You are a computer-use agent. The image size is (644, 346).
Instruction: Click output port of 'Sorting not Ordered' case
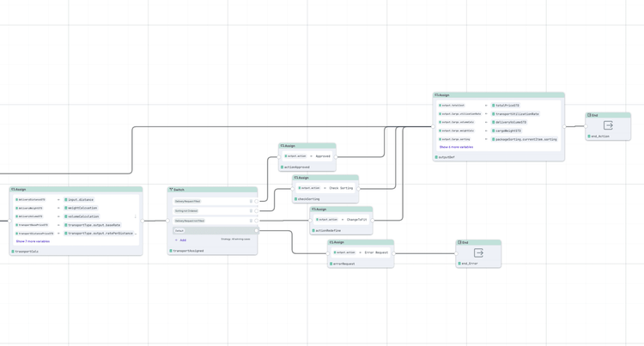point(257,211)
